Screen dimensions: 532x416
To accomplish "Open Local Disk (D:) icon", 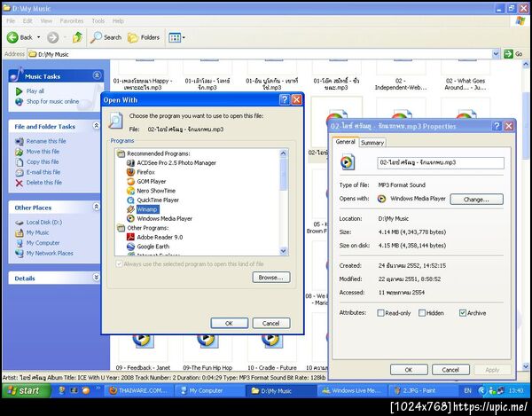I will [x=20, y=223].
